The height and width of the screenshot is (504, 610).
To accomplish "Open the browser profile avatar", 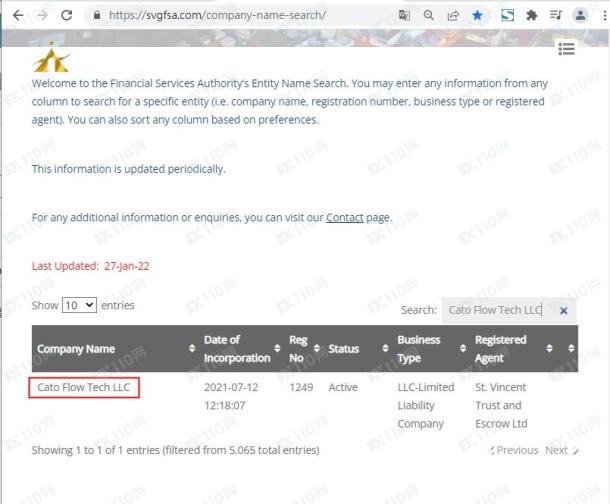I will click(x=580, y=15).
